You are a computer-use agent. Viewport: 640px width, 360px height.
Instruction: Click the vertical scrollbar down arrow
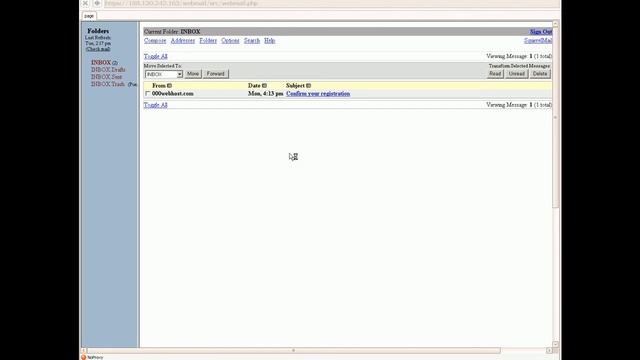pyautogui.click(x=556, y=344)
